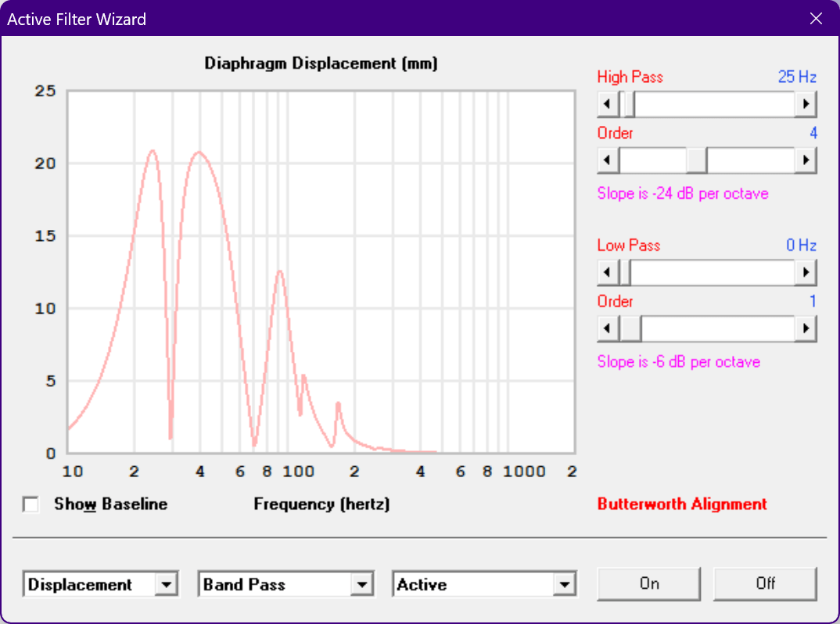Decrease Low Pass frequency with left arrow
This screenshot has height=624, width=840.
[608, 273]
